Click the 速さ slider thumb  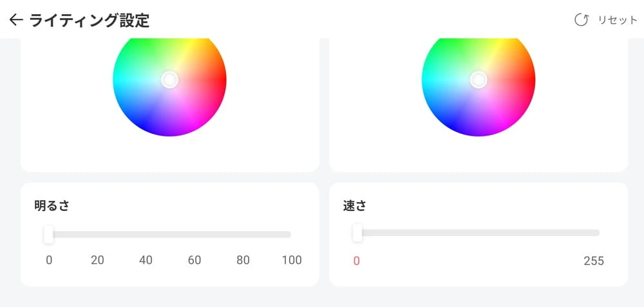pyautogui.click(x=357, y=233)
